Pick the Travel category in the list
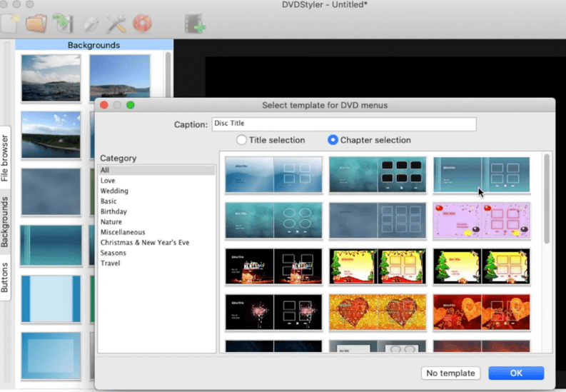 pyautogui.click(x=110, y=263)
